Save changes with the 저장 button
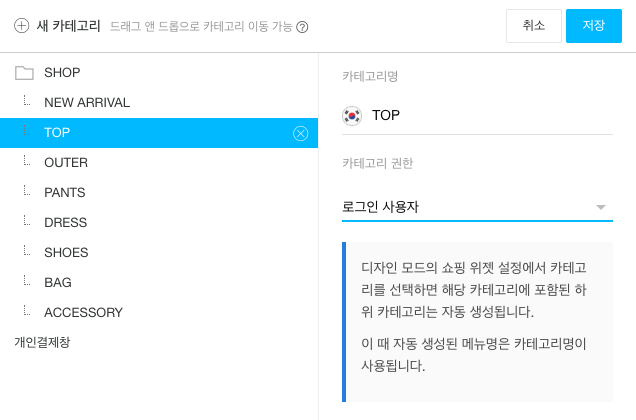Image resolution: width=636 pixels, height=420 pixels. click(594, 26)
